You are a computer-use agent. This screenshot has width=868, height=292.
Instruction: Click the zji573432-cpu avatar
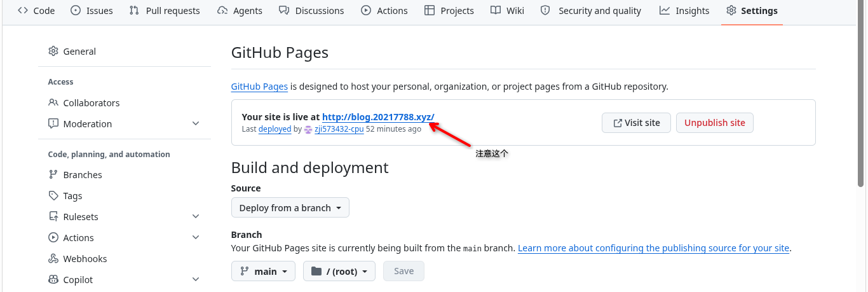click(308, 129)
